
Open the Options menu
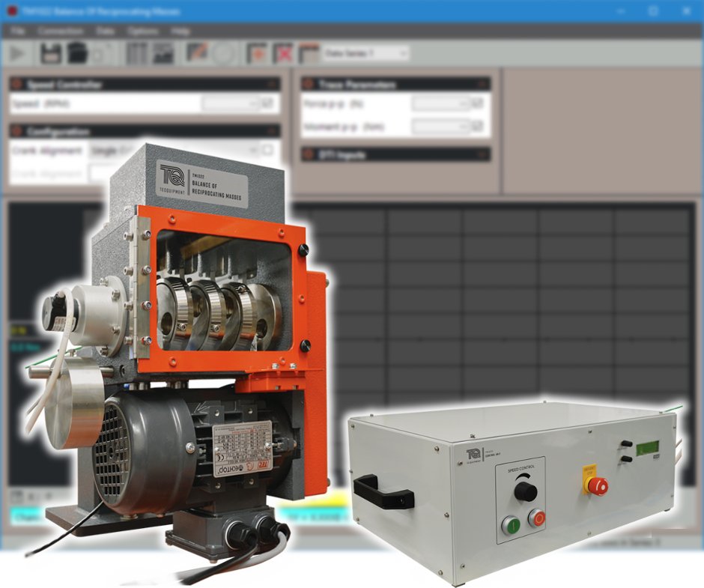tap(143, 31)
